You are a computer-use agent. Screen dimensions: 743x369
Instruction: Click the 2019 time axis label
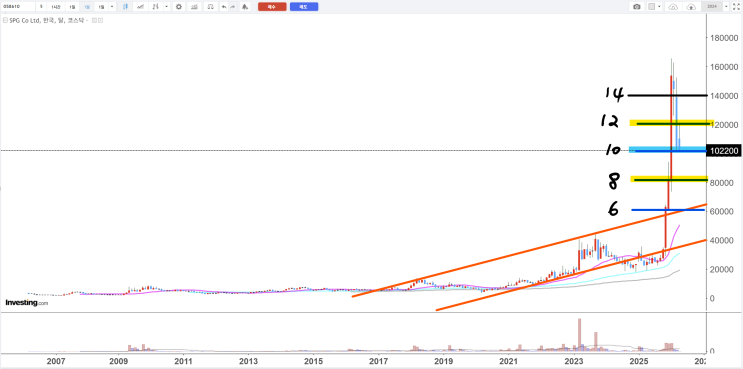(x=443, y=361)
